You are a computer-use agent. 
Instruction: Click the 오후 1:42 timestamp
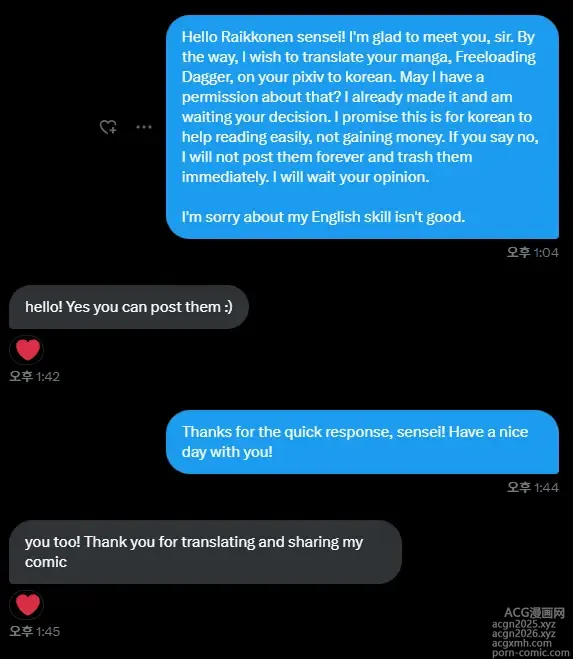tap(34, 376)
